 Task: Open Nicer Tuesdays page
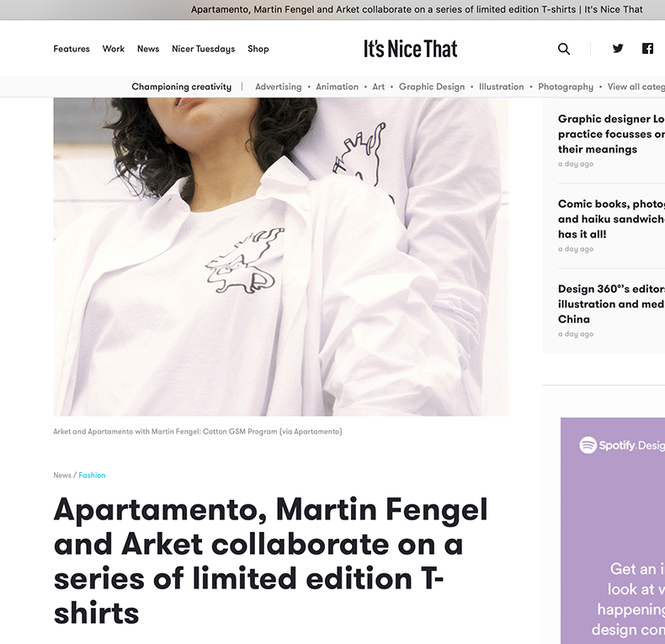coord(203,49)
